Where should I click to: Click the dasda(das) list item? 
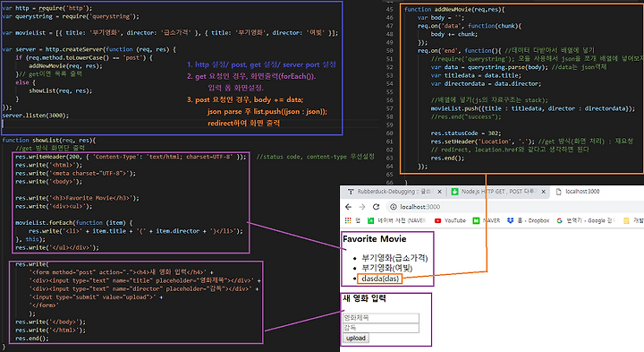[380, 279]
